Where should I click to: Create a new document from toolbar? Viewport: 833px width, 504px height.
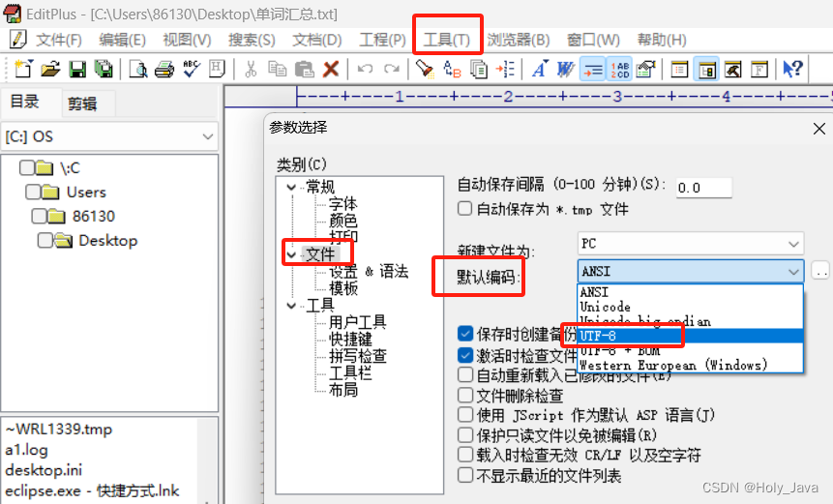[x=23, y=69]
